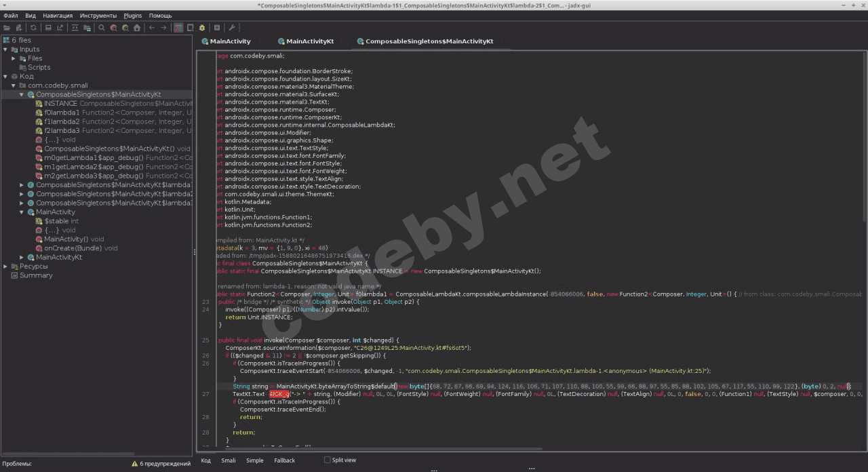This screenshot has height=472, width=868.
Task: Enable the Split view checkbox
Action: [327, 460]
